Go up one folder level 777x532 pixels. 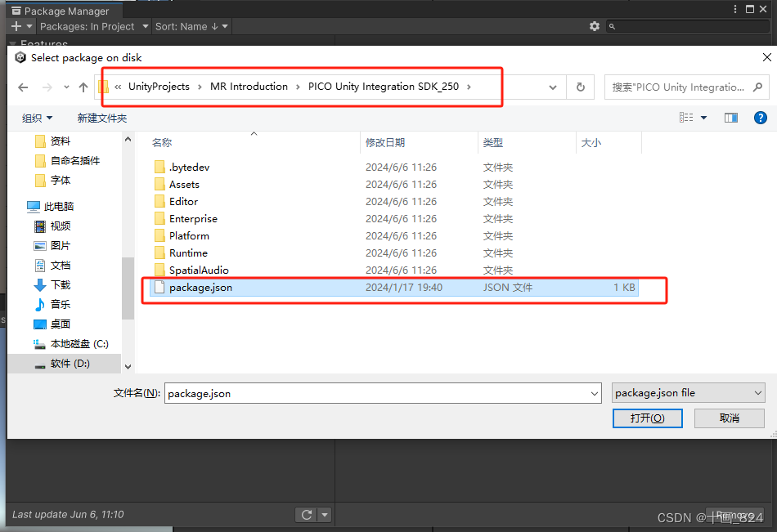coord(83,87)
